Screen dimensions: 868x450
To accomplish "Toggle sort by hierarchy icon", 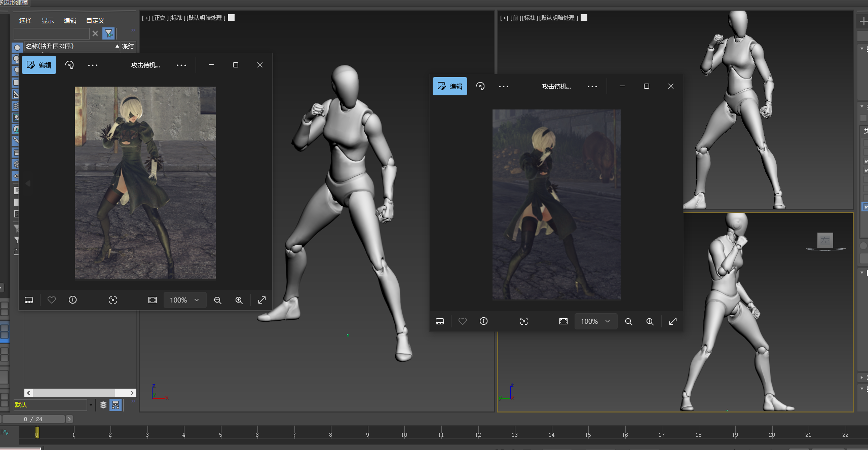I will click(116, 405).
